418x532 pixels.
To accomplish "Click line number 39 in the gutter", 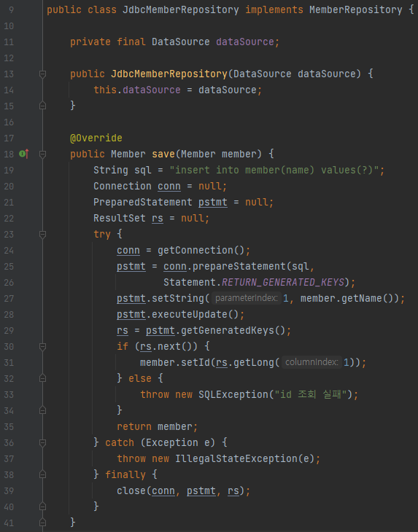I will click(9, 490).
